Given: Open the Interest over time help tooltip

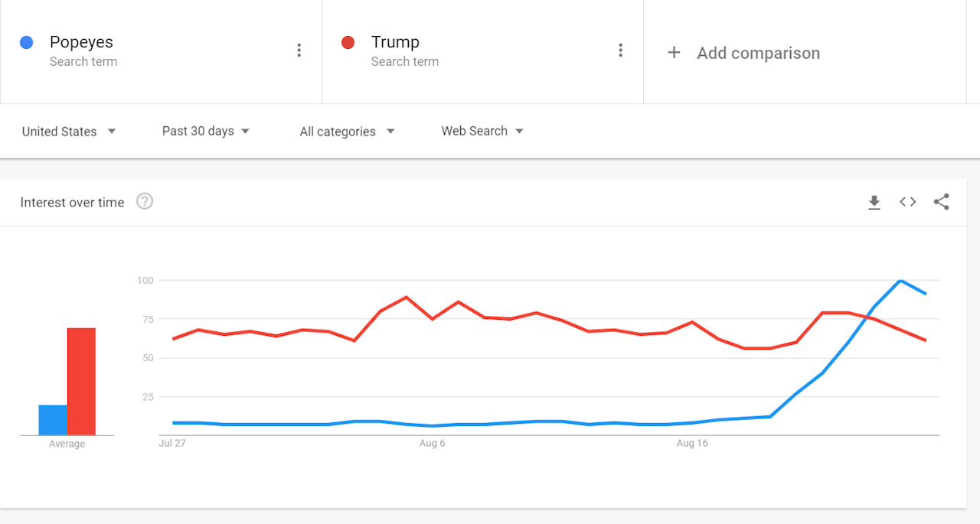Looking at the screenshot, I should 145,201.
